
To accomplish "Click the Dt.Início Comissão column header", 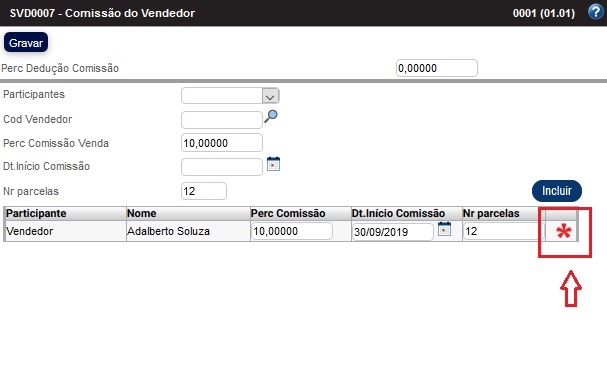I will click(406, 213).
